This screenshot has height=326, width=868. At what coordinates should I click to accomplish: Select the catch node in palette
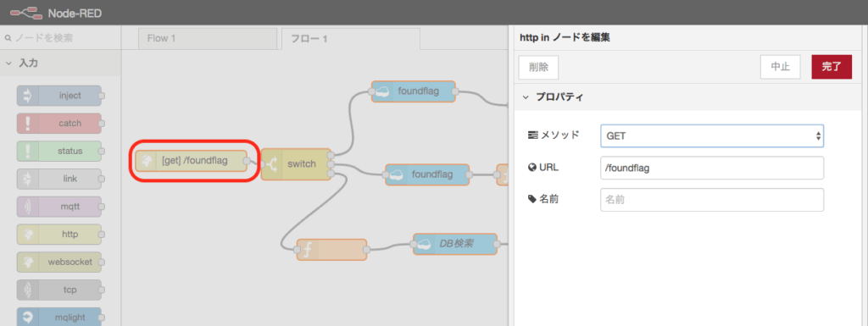click(59, 124)
